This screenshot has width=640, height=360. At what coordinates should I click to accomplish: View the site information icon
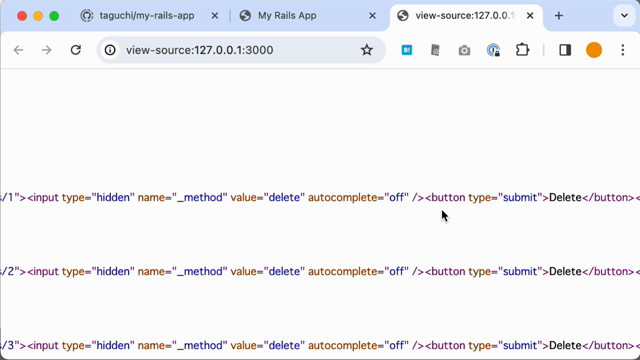pos(110,50)
